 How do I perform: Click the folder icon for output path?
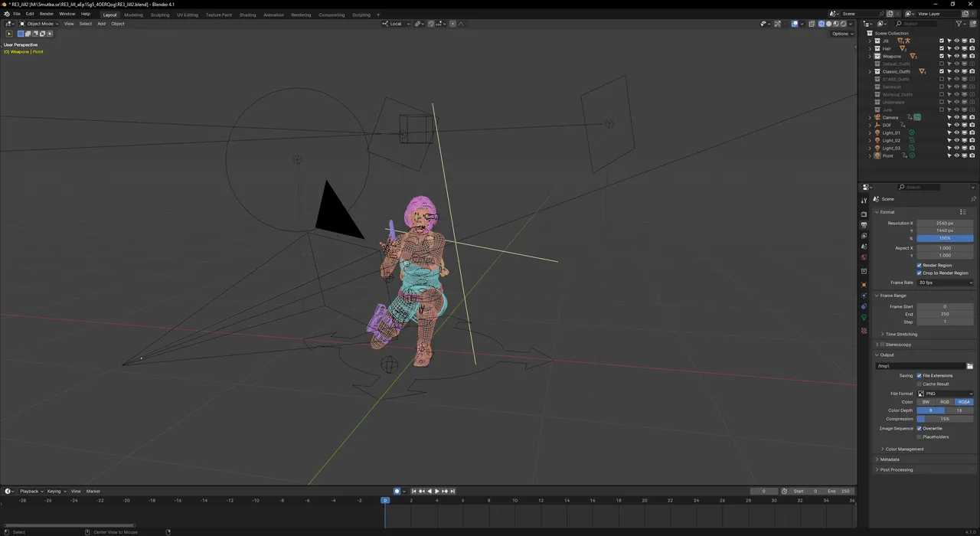coord(970,366)
